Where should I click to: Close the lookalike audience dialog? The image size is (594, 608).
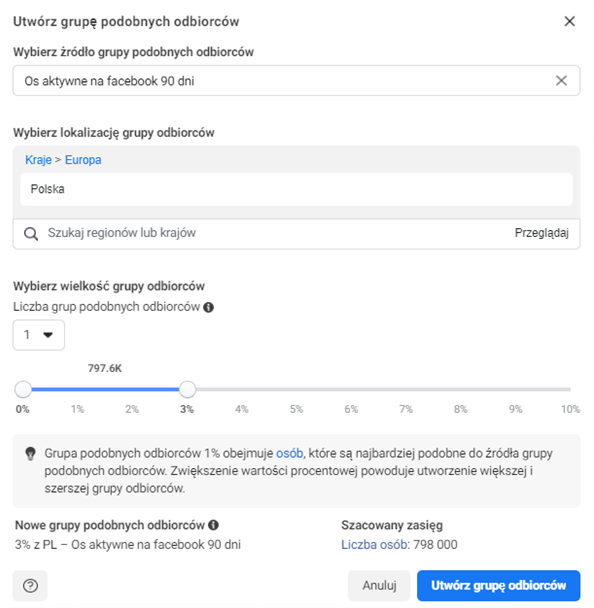(x=569, y=21)
